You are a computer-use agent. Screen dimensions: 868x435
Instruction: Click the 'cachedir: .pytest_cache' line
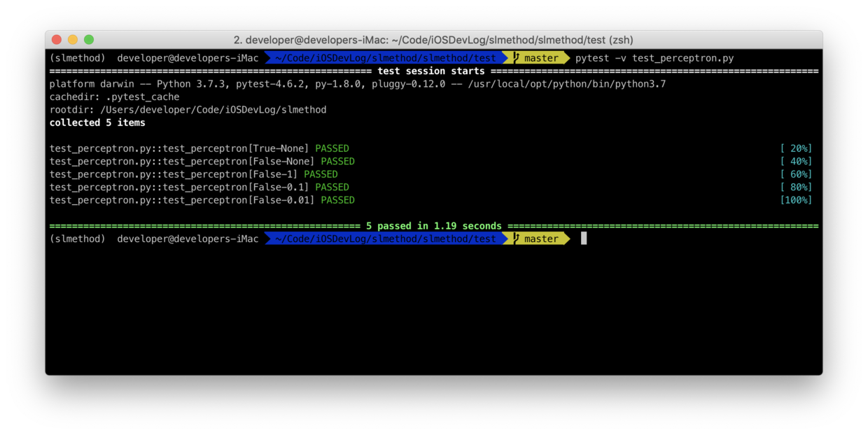[115, 97]
